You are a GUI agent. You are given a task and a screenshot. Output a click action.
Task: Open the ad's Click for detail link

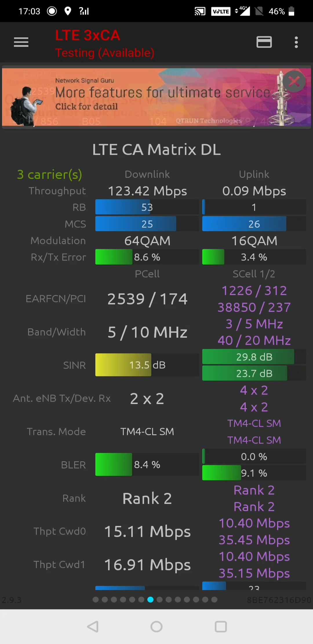click(86, 106)
